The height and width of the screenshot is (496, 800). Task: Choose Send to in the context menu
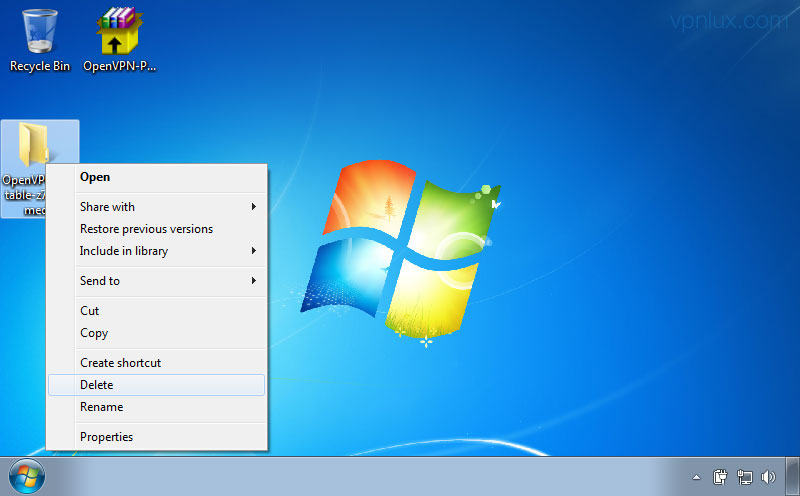click(157, 281)
